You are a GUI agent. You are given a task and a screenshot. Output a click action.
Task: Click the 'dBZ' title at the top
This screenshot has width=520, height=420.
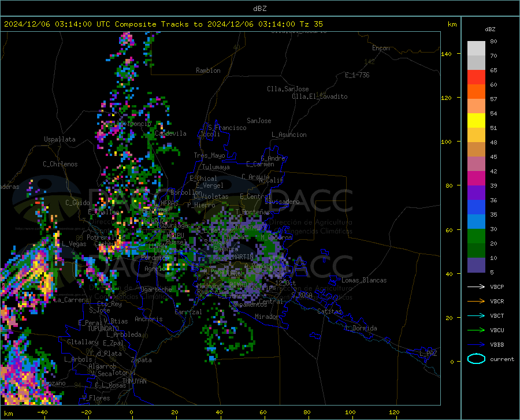click(x=259, y=9)
